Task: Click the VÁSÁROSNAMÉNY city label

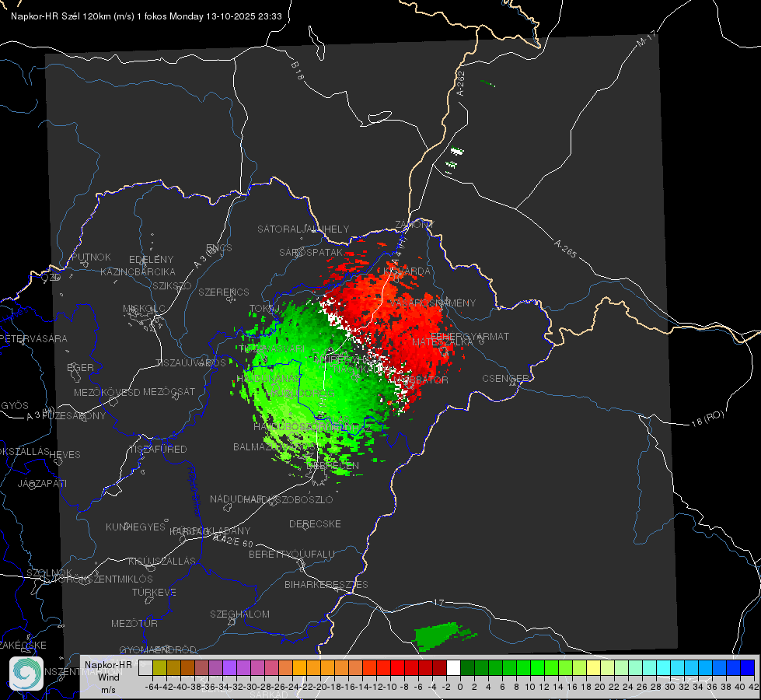Action: coord(433,303)
